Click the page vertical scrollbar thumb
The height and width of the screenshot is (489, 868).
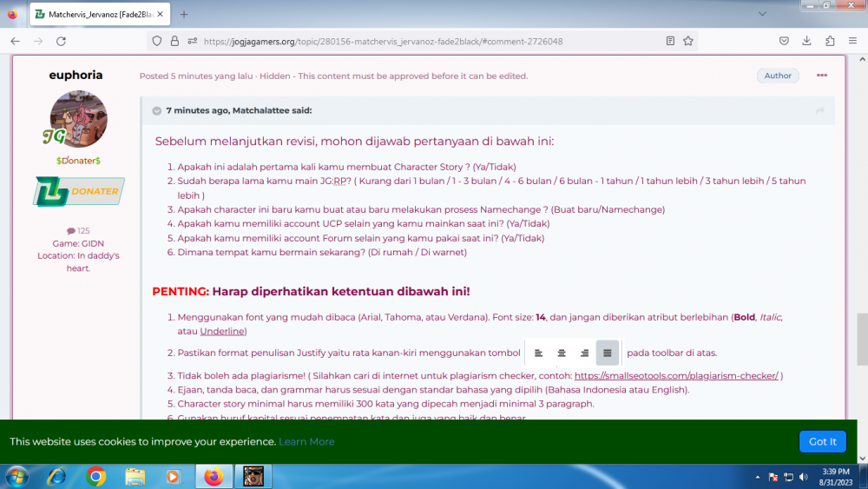(x=862, y=339)
